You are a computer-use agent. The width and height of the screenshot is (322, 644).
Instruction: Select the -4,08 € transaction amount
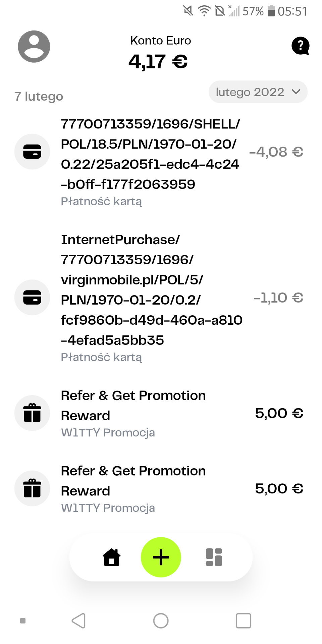click(276, 152)
